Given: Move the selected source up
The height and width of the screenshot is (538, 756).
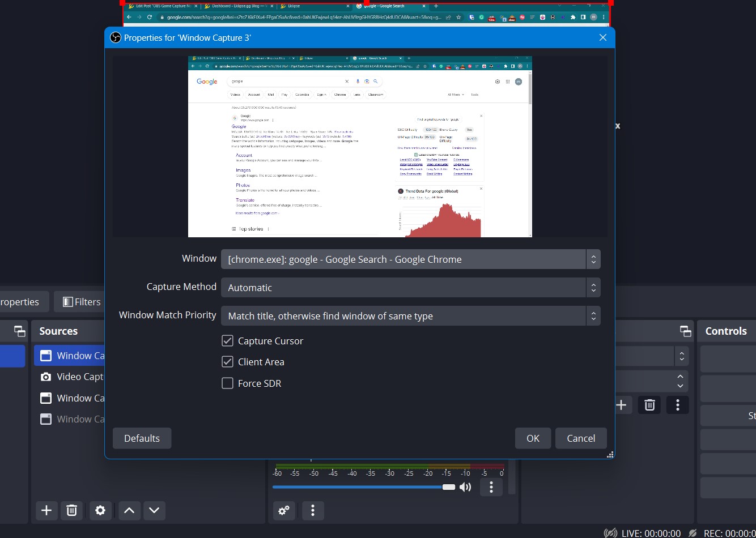Looking at the screenshot, I should pos(129,510).
